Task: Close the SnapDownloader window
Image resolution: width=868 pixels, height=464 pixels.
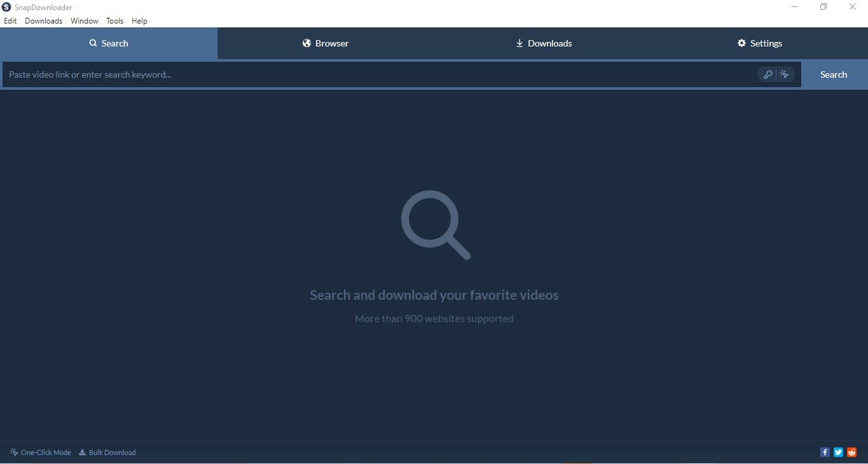Action: tap(853, 7)
